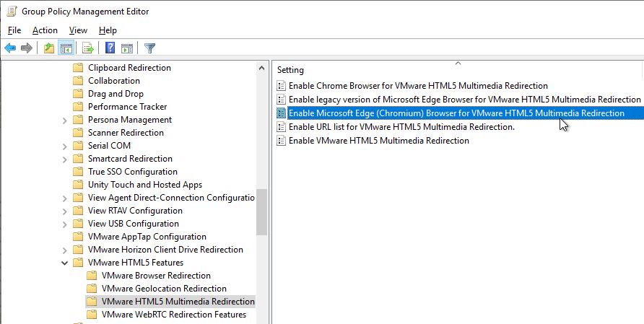
Task: Select the Collaboration tree item
Action: click(x=114, y=81)
